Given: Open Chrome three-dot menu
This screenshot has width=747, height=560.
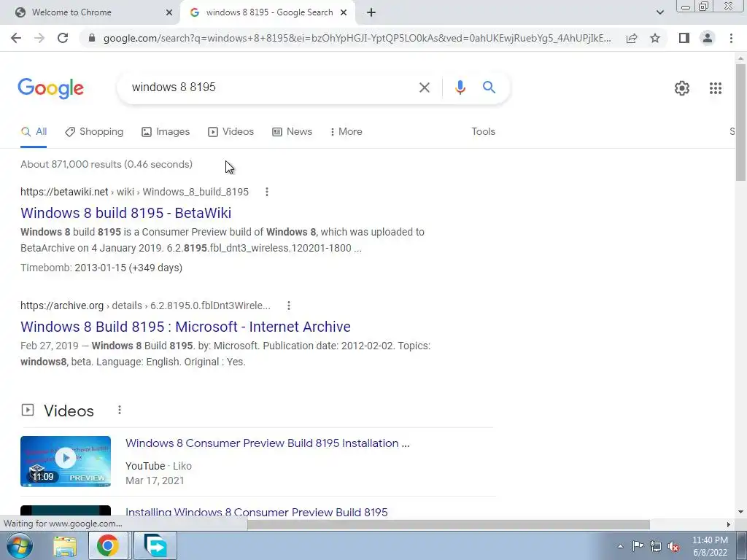Looking at the screenshot, I should (x=731, y=38).
